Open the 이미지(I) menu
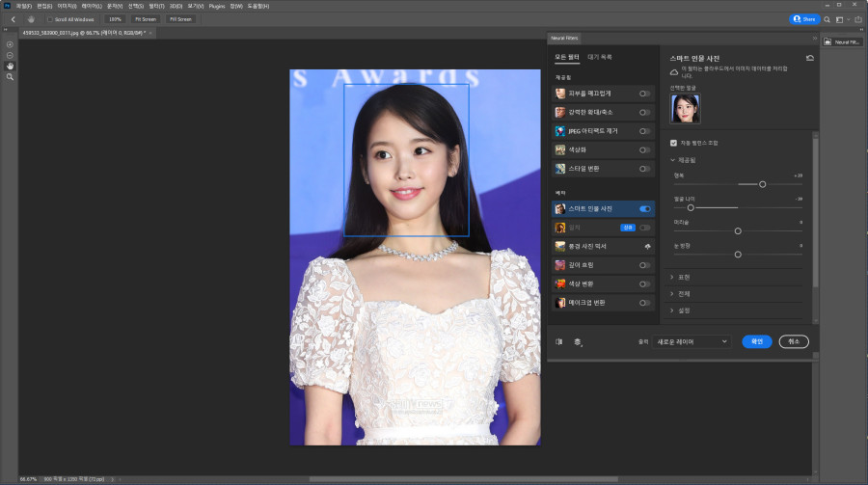Screen dimensions: 868x485 (x=67, y=6)
